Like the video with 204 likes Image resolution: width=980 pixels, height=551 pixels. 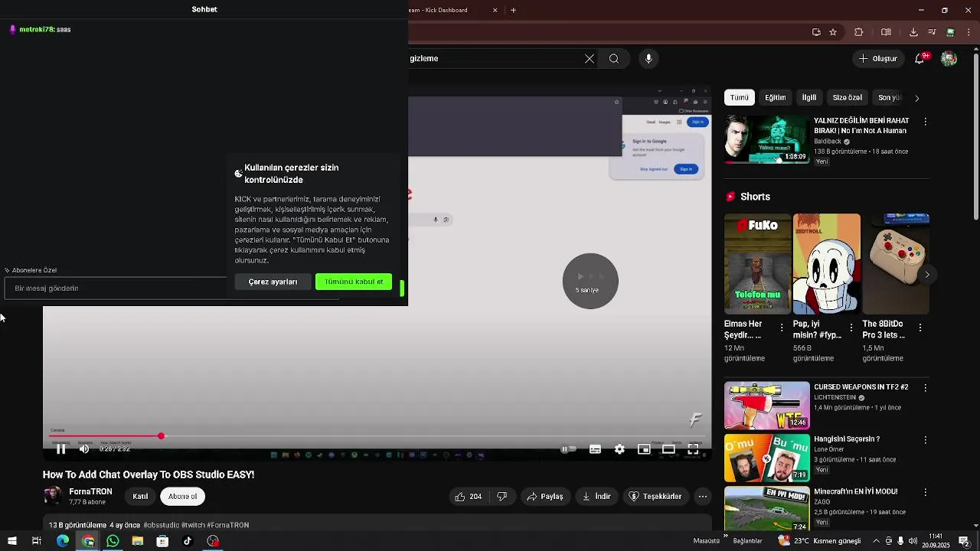pyautogui.click(x=469, y=497)
